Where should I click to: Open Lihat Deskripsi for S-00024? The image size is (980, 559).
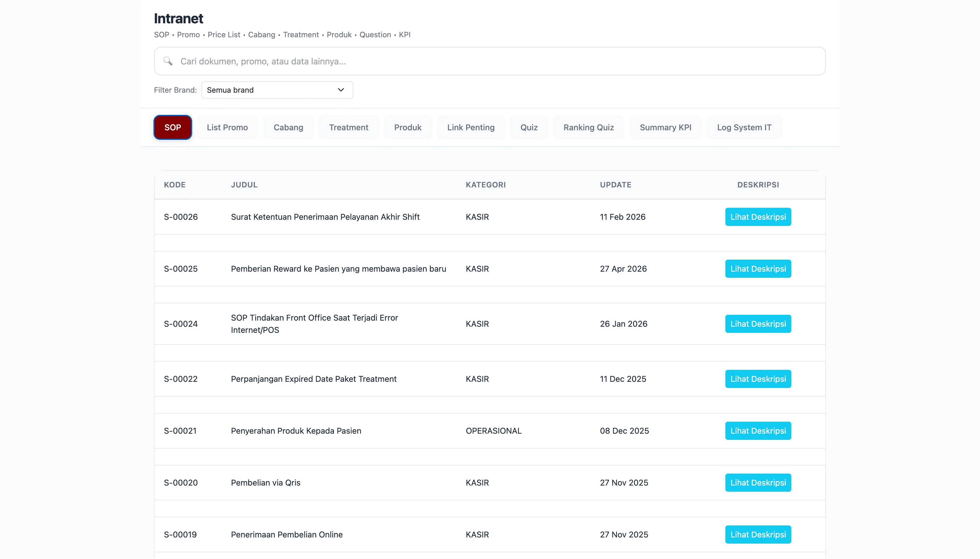pyautogui.click(x=758, y=324)
